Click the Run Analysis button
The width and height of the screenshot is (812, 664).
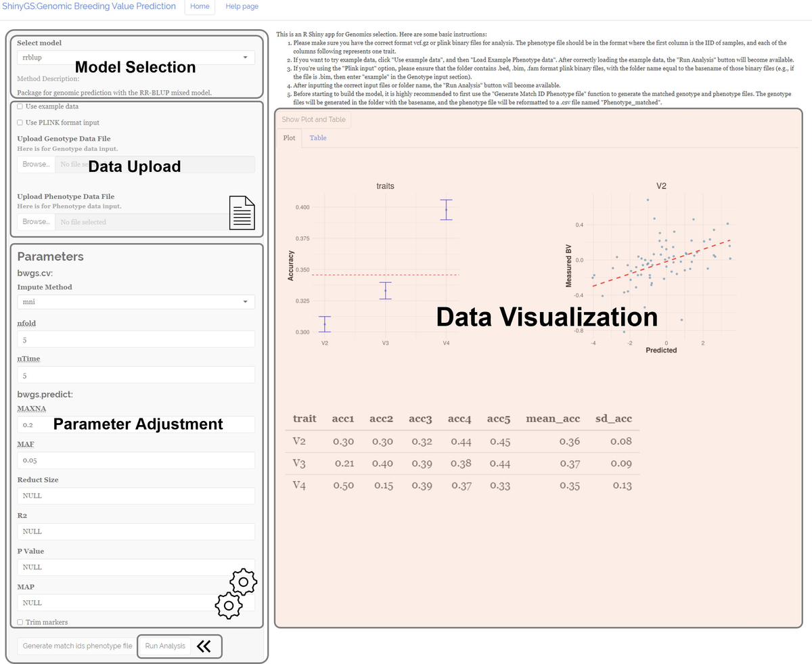click(x=164, y=646)
